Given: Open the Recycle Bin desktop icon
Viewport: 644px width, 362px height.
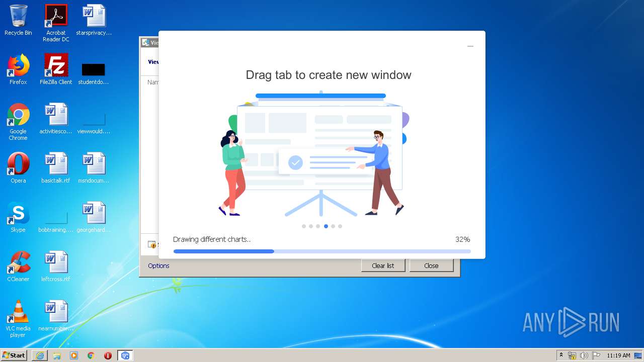Looking at the screenshot, I should pyautogui.click(x=18, y=20).
